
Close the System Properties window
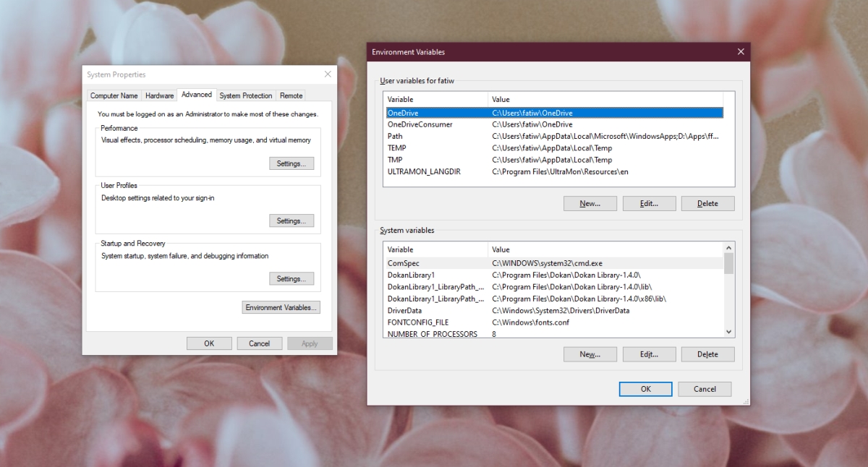pyautogui.click(x=327, y=74)
